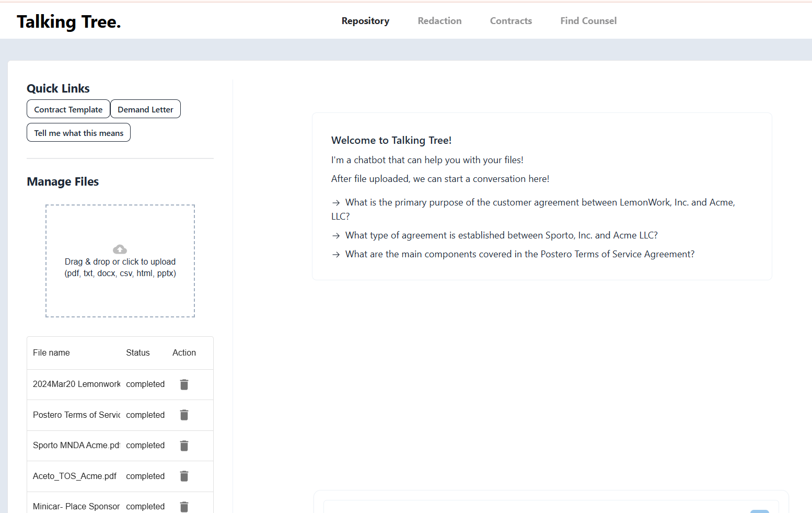Viewport: 812px width, 513px height.
Task: Open the Contracts section
Action: (511, 21)
